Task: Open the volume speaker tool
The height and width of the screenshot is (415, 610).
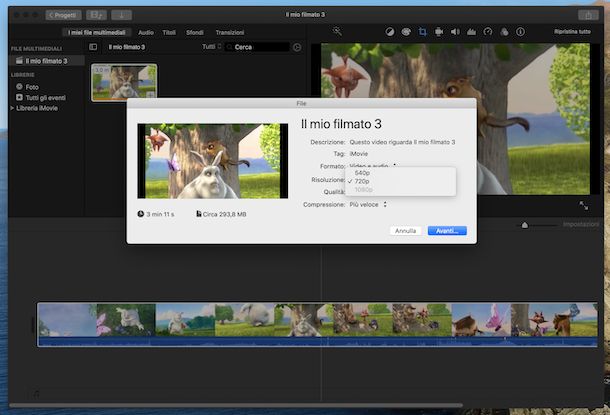Action: (455, 32)
